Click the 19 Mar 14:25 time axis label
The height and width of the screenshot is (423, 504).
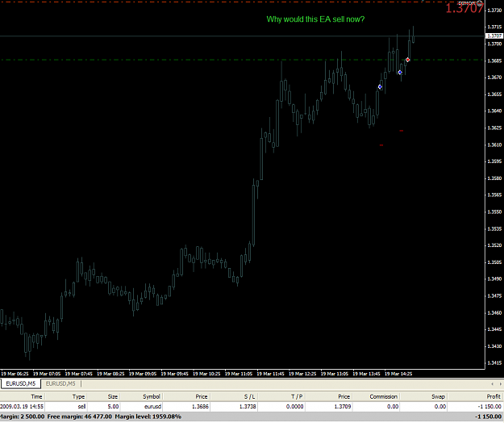pyautogui.click(x=398, y=374)
